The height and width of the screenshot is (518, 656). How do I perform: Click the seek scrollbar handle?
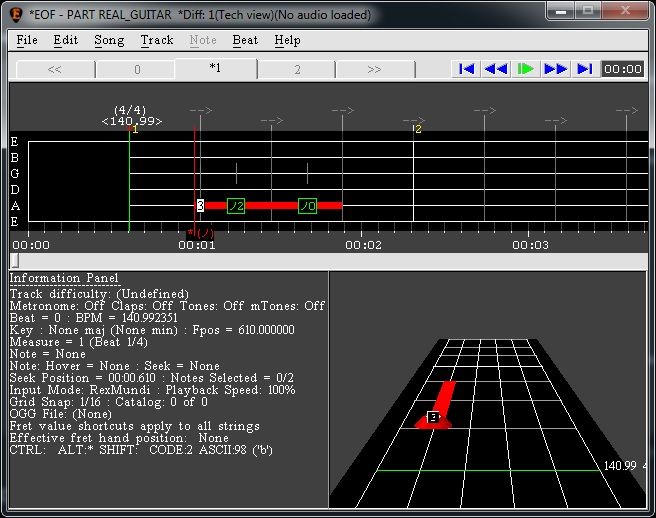(x=15, y=261)
